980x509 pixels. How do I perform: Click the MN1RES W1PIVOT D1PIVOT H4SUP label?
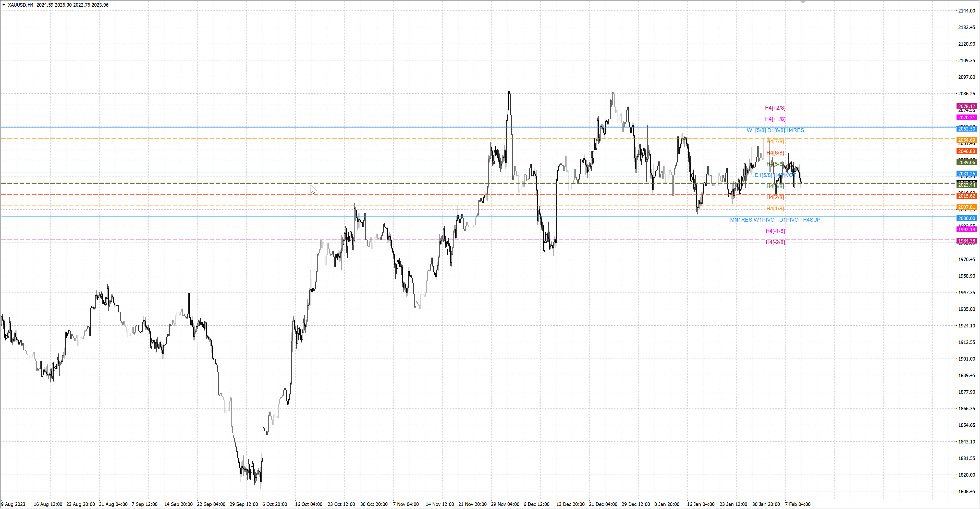(x=775, y=220)
